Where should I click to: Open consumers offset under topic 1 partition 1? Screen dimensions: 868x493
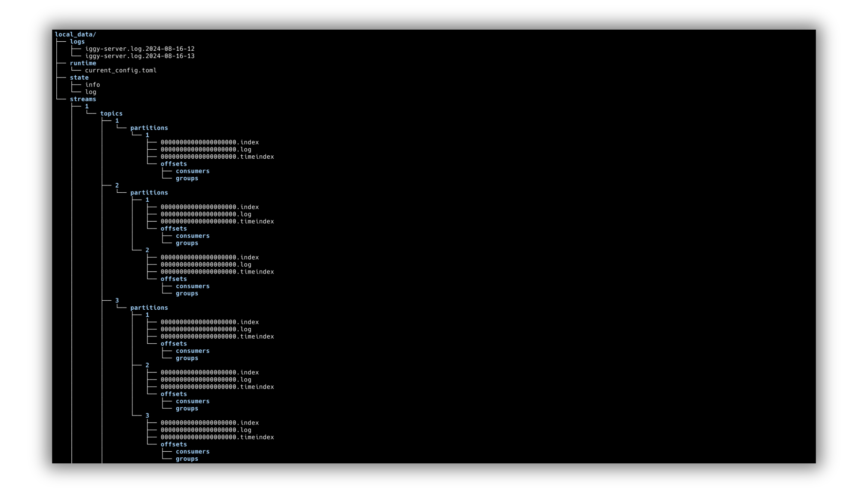[193, 171]
